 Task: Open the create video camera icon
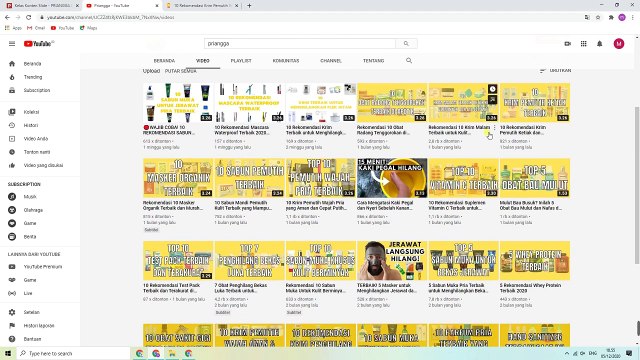click(567, 44)
